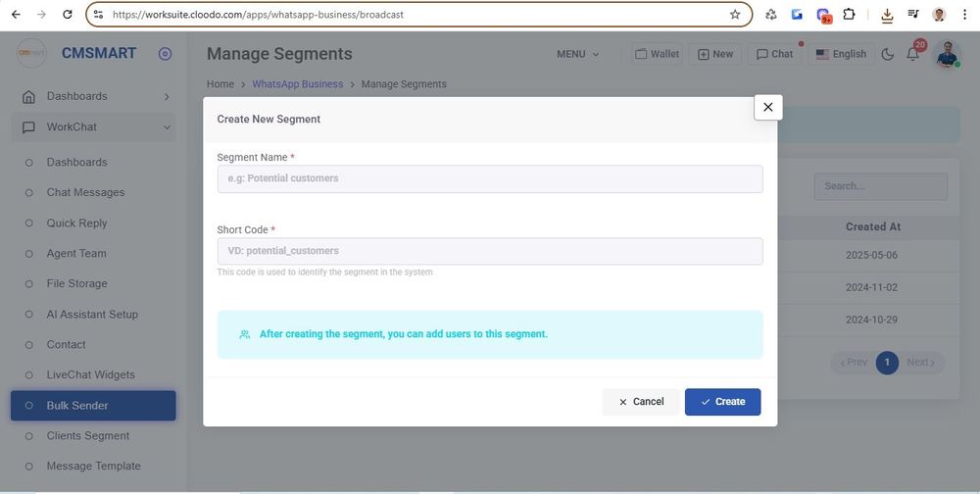
Task: Open browser downloads icon
Action: click(x=887, y=15)
